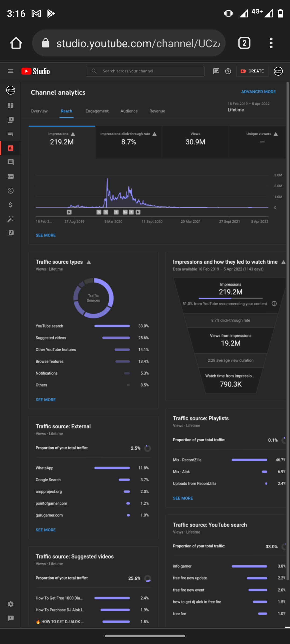Select the Analytics icon in sidebar
The width and height of the screenshot is (290, 644).
[11, 148]
